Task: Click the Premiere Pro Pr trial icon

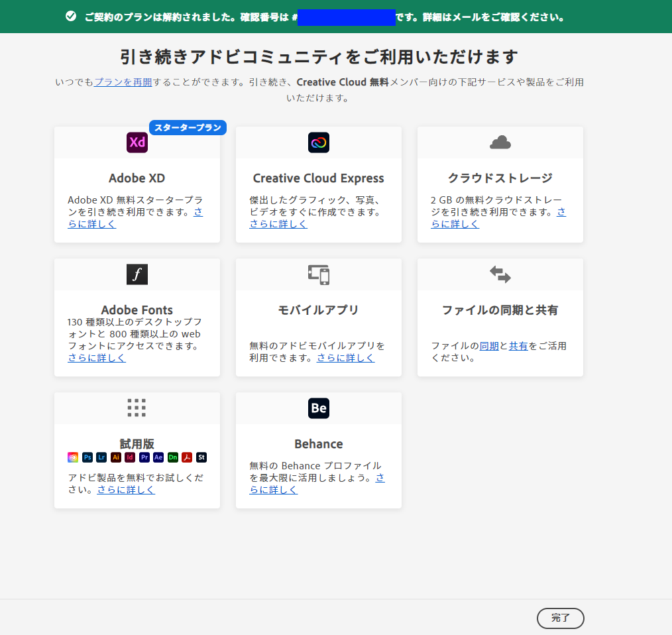Action: pyautogui.click(x=144, y=457)
